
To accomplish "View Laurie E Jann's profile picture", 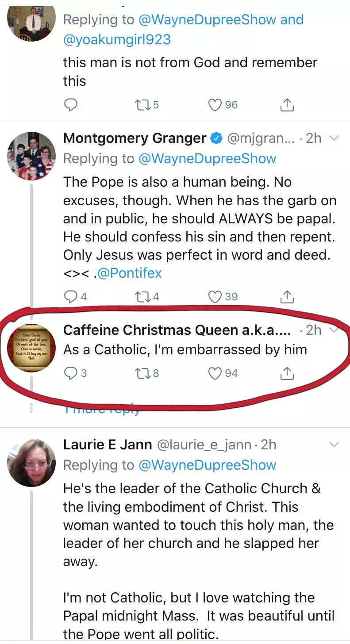I will [31, 463].
